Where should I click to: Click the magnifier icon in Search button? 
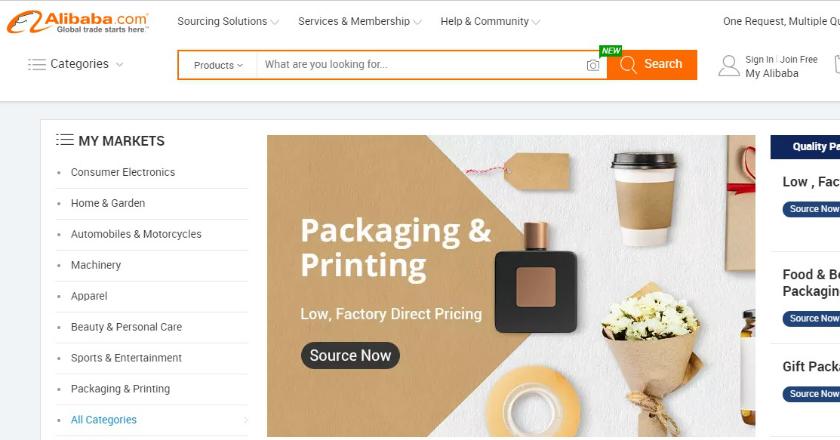tap(628, 64)
